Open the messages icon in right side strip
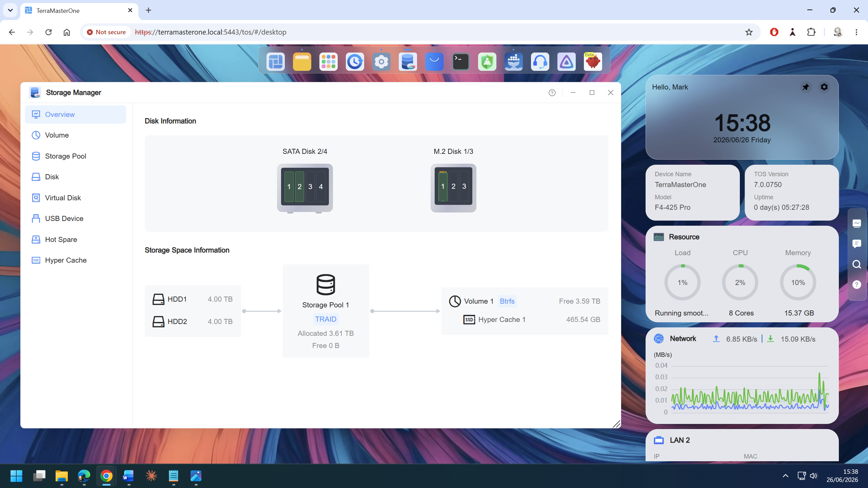The width and height of the screenshot is (868, 488). coord(857,244)
